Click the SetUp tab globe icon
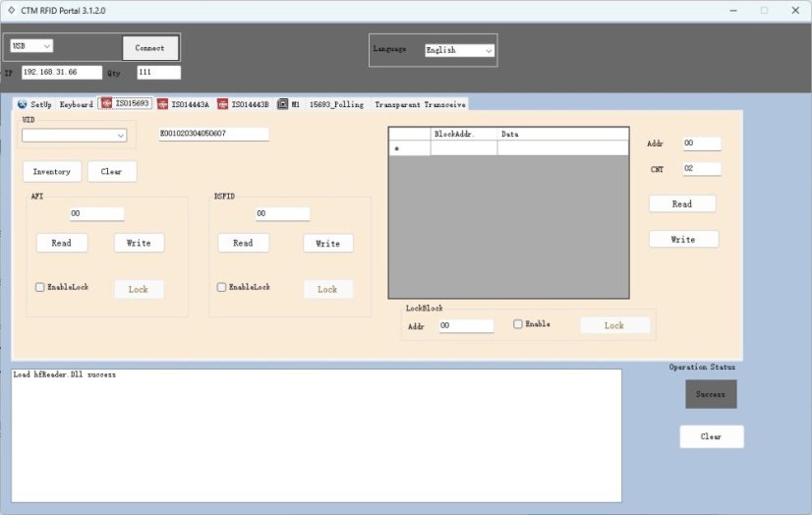This screenshot has height=515, width=812. pos(23,104)
